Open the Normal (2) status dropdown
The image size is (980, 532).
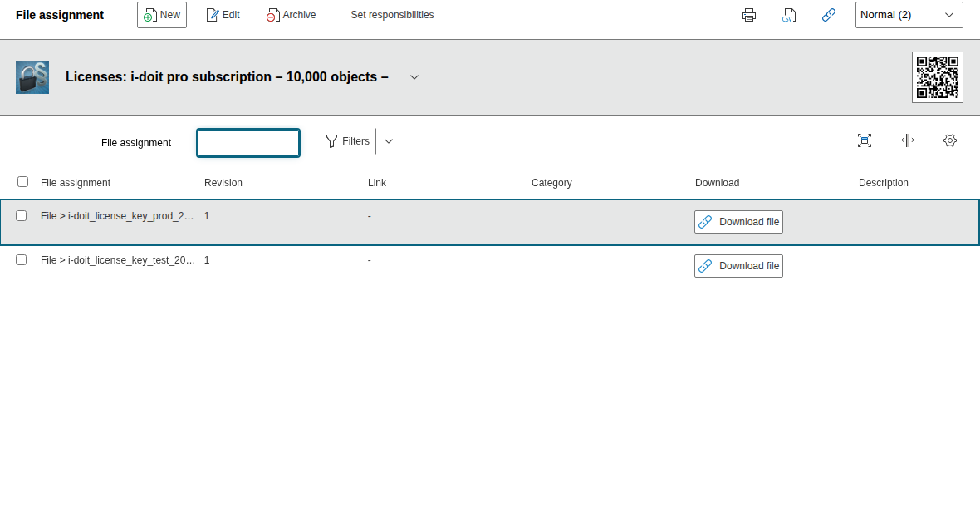pyautogui.click(x=909, y=15)
